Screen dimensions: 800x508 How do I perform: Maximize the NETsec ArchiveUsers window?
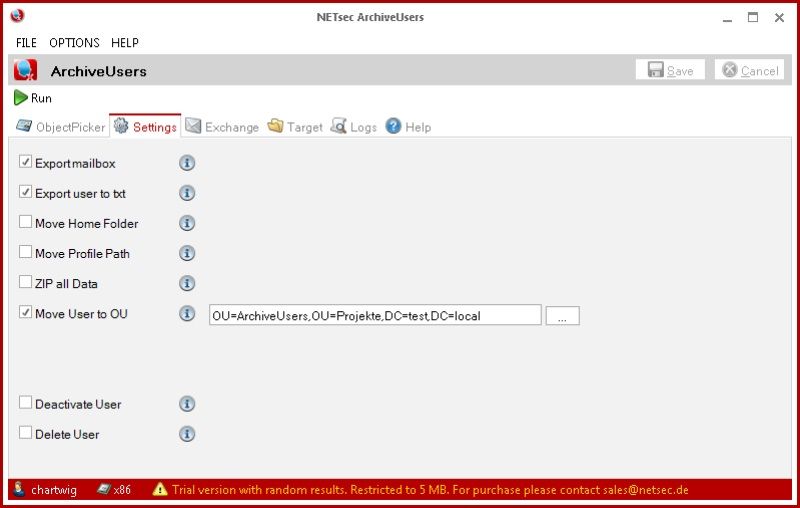[x=753, y=17]
